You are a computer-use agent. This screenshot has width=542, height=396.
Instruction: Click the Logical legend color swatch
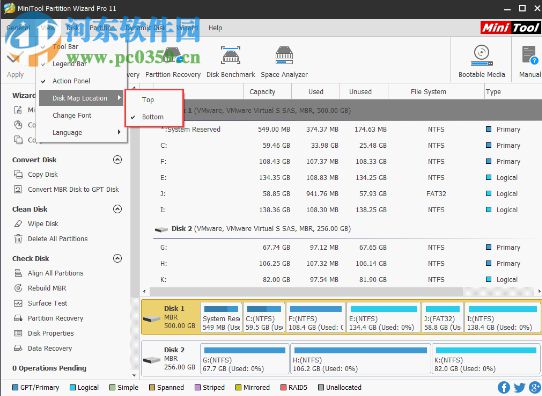coord(73,387)
